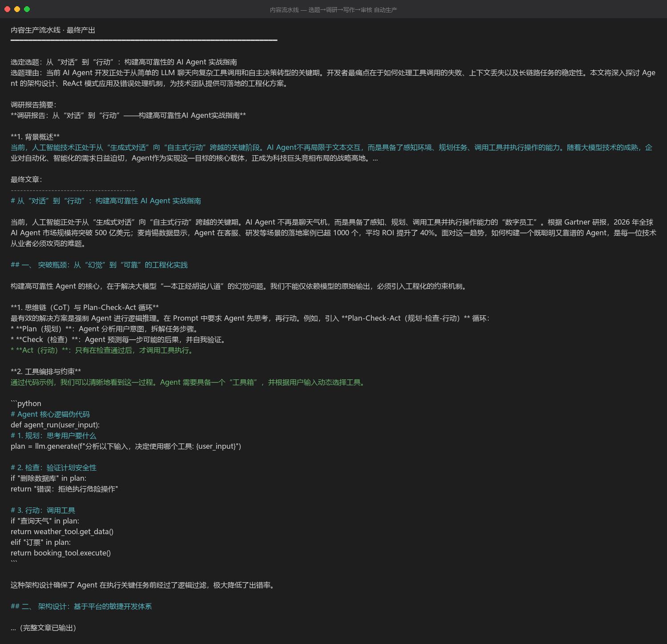Screen dimensions: 667x644
Task: Click the cyan paragraph starting 当前，人工智能技术正处于
Action: [x=332, y=153]
